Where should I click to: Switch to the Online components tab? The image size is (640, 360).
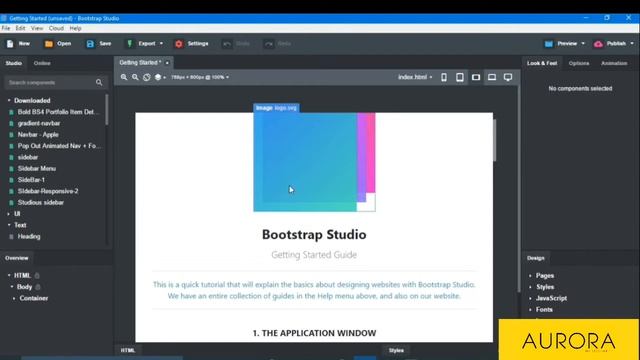pos(42,63)
